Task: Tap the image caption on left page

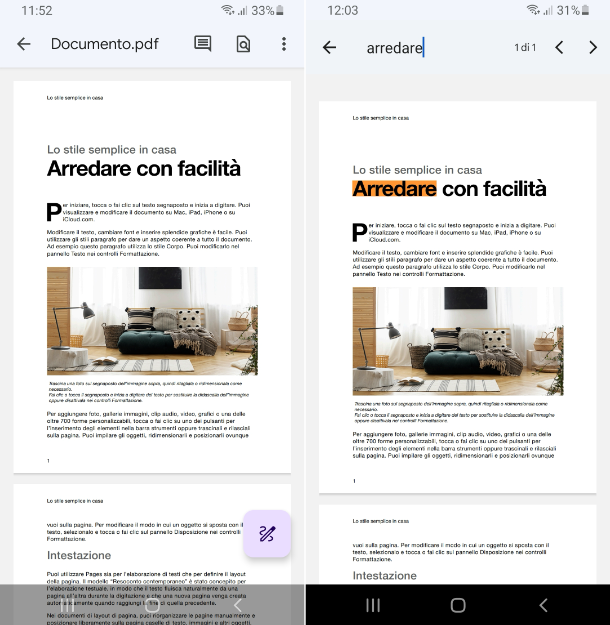Action: point(149,392)
